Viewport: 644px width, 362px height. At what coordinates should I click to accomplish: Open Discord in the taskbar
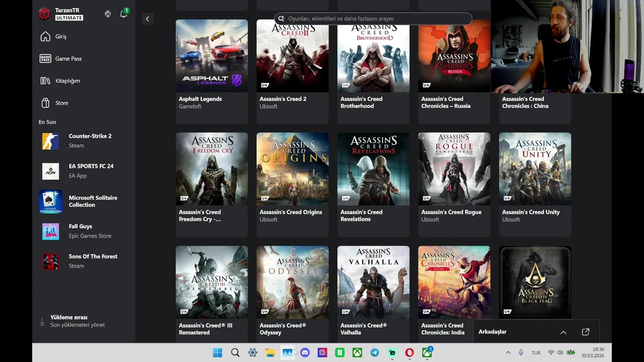[305, 353]
